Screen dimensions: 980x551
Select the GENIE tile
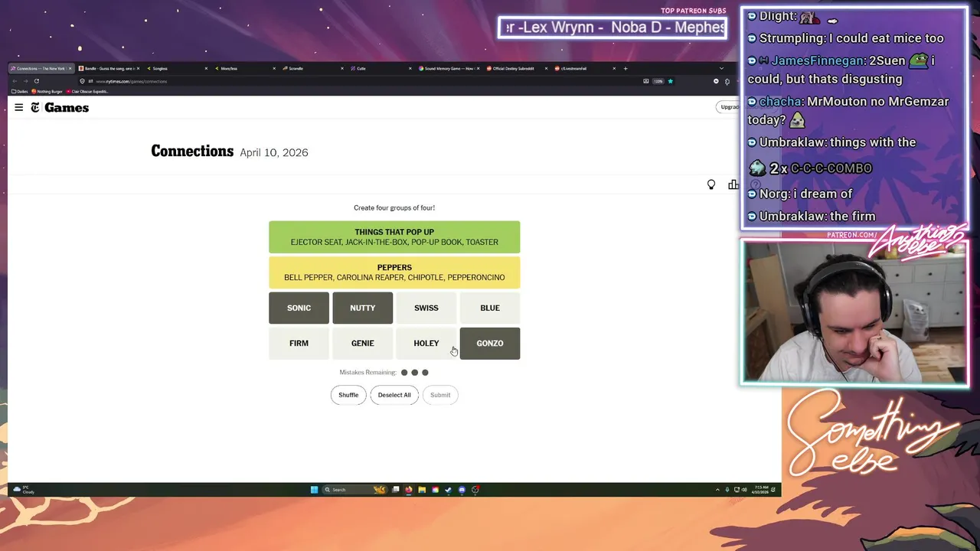[x=363, y=343]
